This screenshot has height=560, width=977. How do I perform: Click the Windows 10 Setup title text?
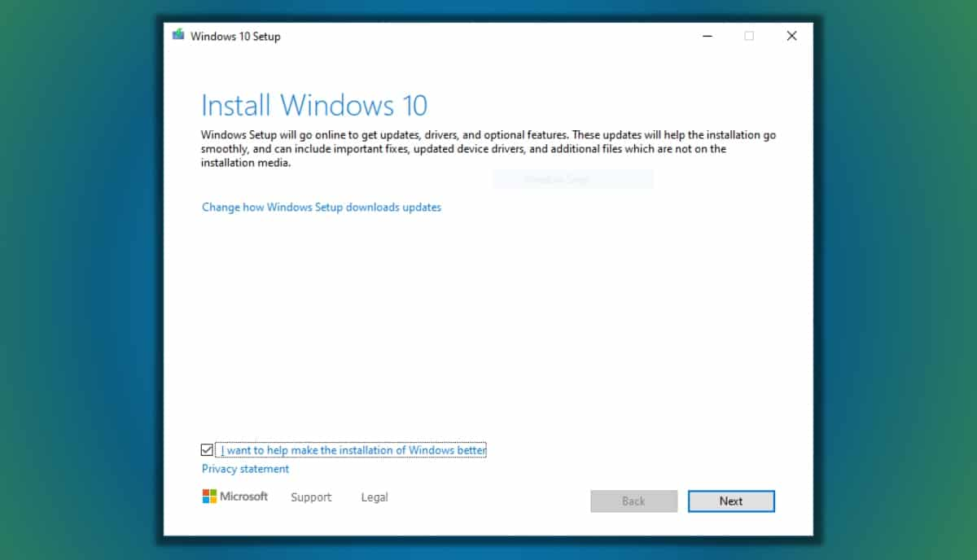tap(234, 36)
